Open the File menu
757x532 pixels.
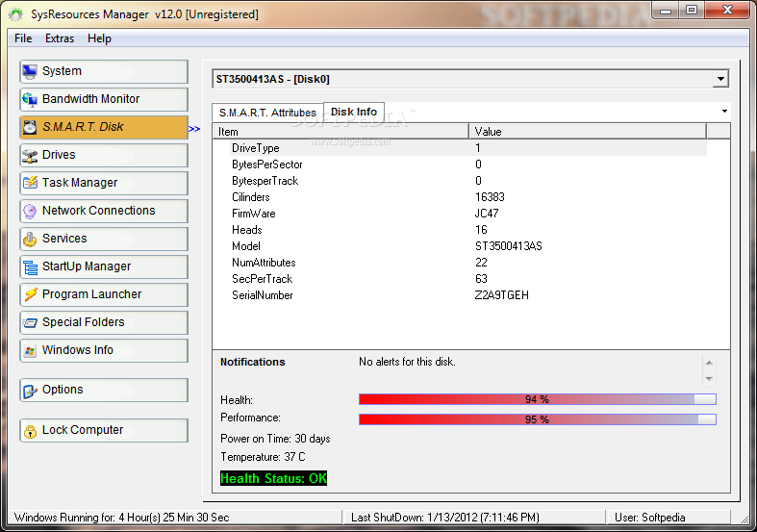tap(23, 38)
